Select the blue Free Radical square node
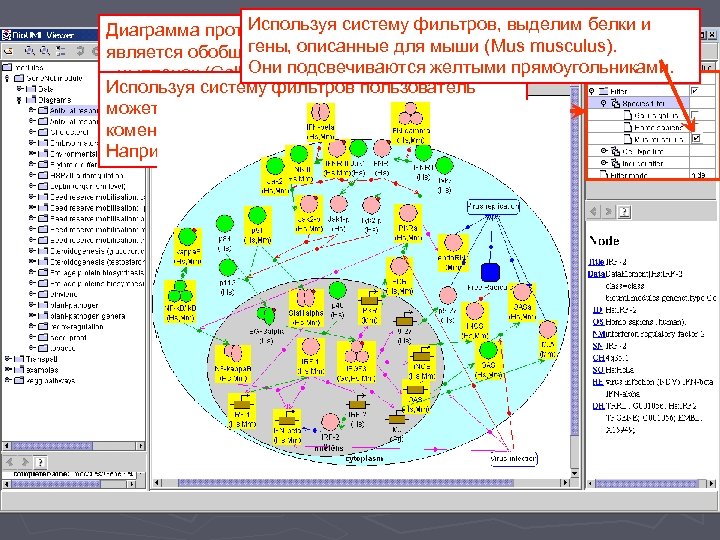720x540 pixels. [490, 272]
